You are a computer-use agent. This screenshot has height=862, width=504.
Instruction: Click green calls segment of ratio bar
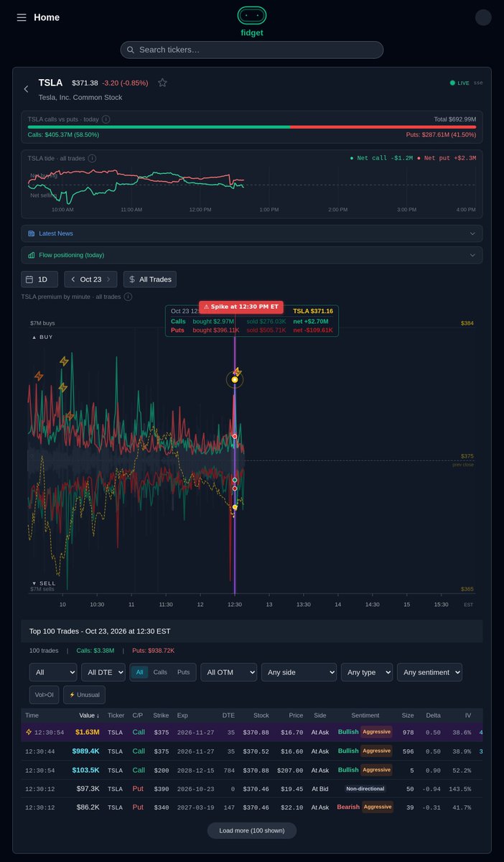tap(159, 126)
